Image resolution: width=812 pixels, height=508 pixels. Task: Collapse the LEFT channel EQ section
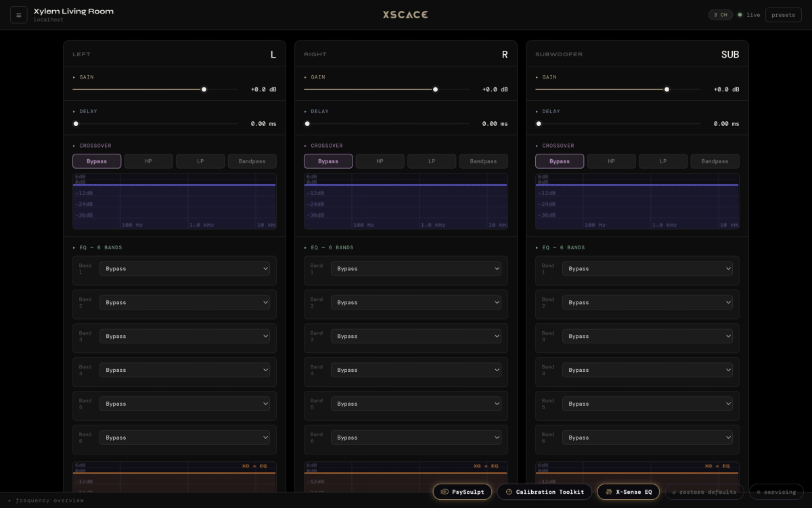[97, 247]
